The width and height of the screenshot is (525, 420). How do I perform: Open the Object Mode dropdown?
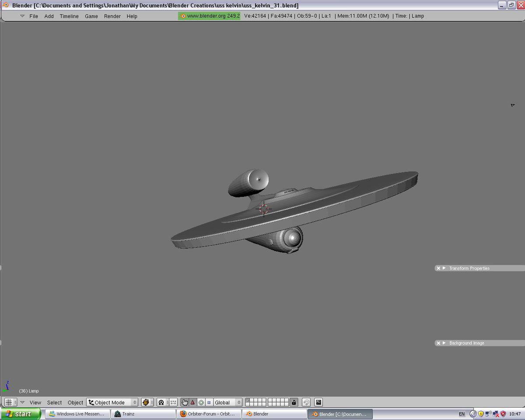point(112,402)
